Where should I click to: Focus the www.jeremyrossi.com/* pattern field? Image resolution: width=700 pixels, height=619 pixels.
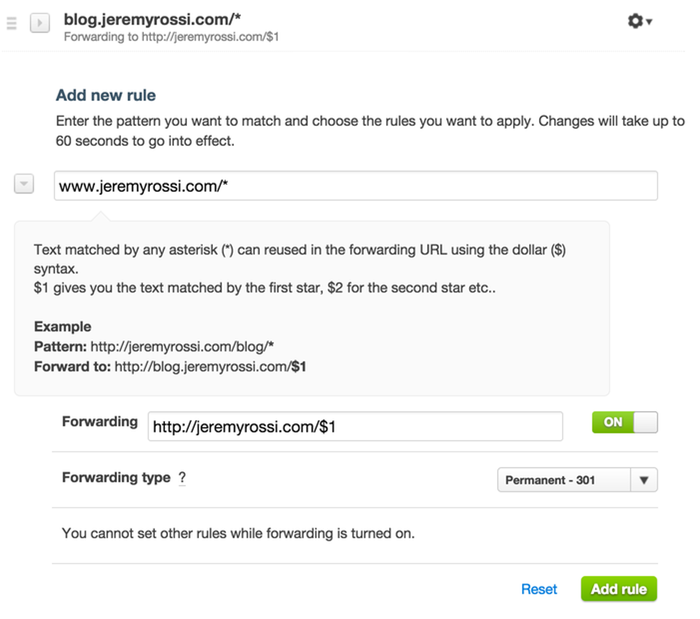pos(356,186)
